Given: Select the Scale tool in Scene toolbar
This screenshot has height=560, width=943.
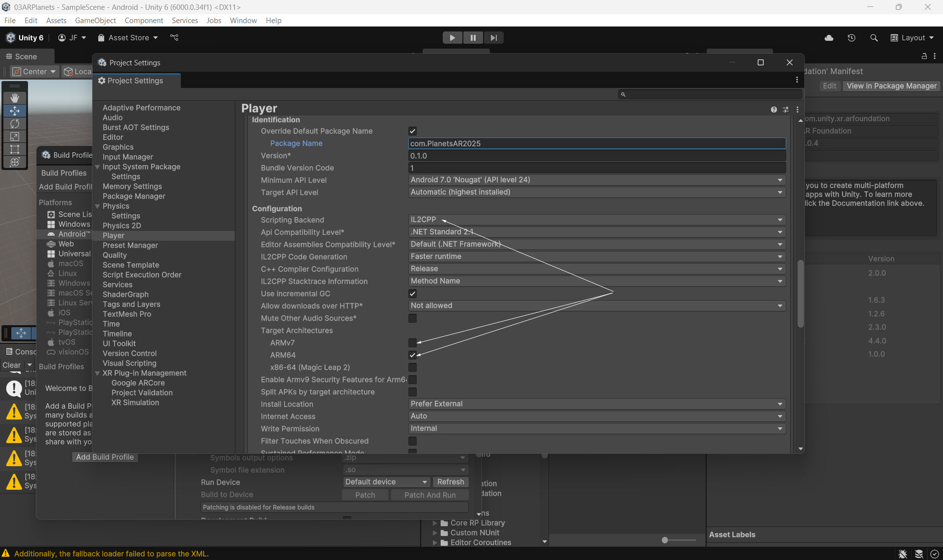Looking at the screenshot, I should (15, 137).
